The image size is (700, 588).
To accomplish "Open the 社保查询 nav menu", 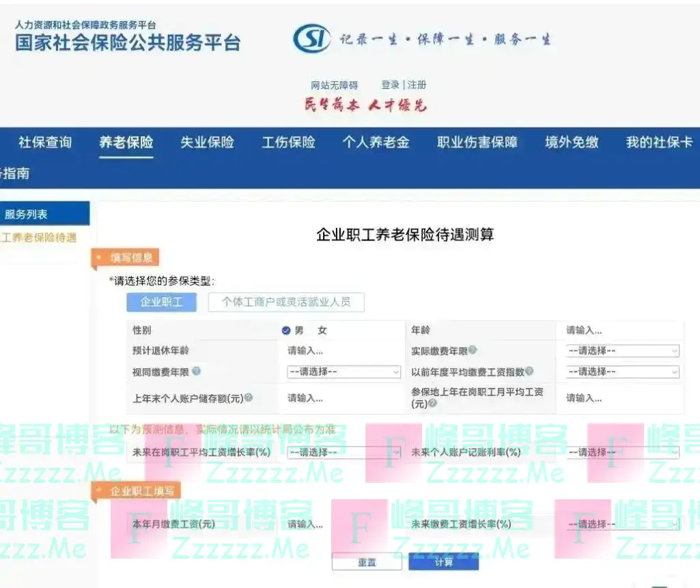I will click(45, 143).
